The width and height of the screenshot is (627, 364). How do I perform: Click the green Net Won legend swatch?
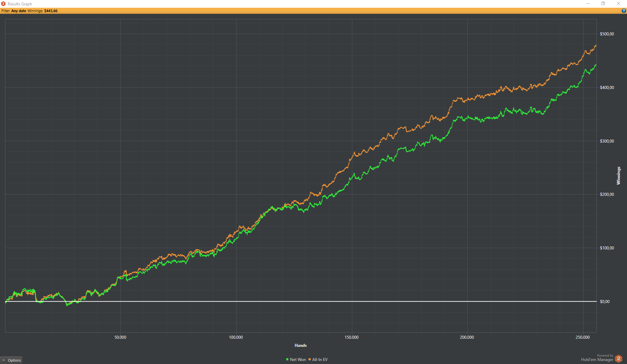(x=287, y=360)
